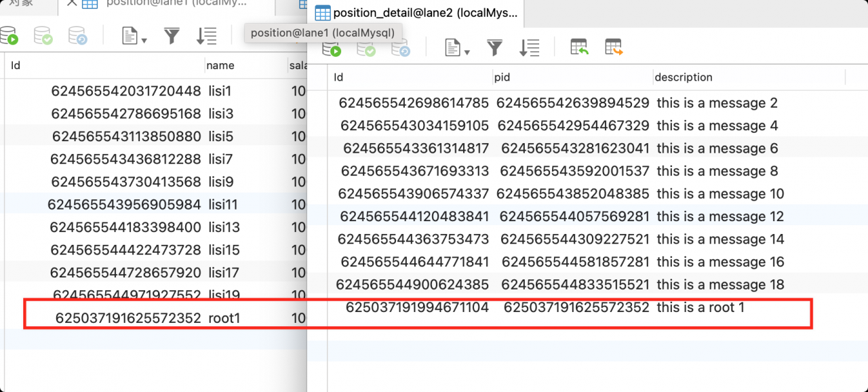Click the begin transaction icon in position_detail toolbar
Viewport: 868px width, 392px height.
332,48
